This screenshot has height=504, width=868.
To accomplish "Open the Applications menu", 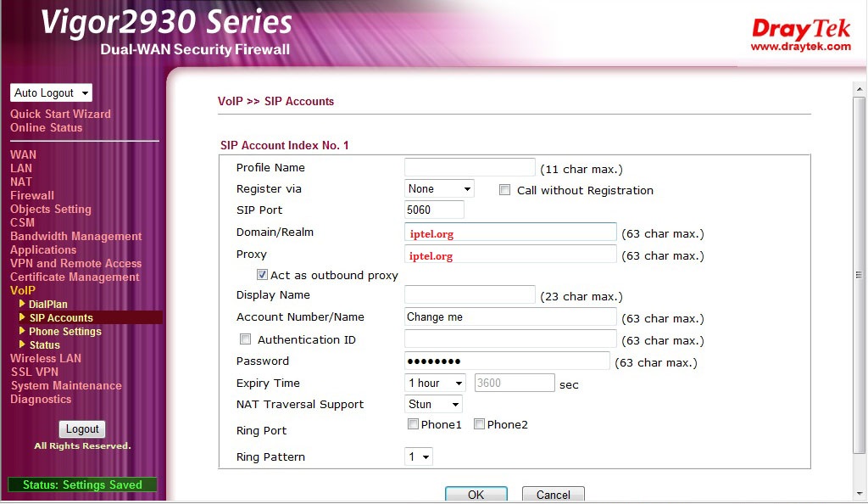I will (x=43, y=249).
